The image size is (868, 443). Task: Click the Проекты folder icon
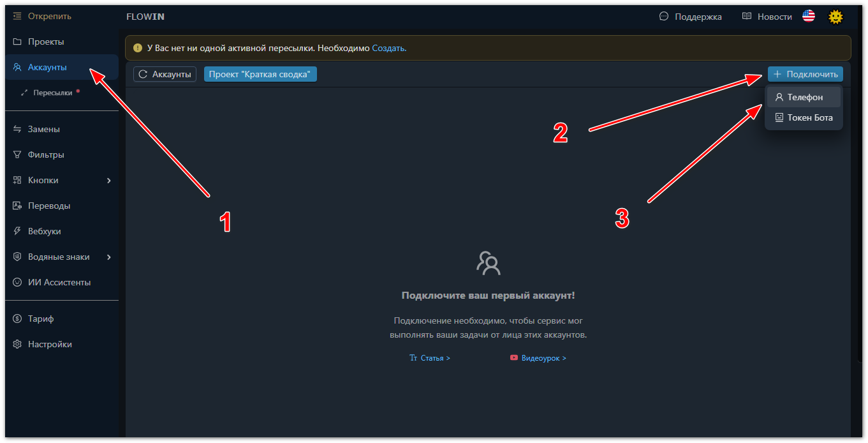click(17, 41)
